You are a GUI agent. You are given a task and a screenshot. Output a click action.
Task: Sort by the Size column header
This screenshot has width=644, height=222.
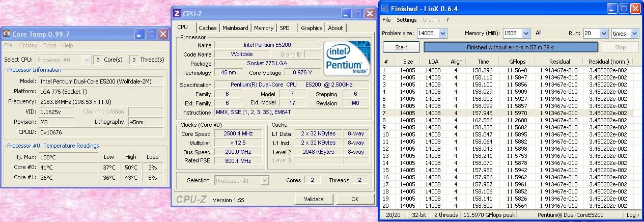(x=408, y=62)
